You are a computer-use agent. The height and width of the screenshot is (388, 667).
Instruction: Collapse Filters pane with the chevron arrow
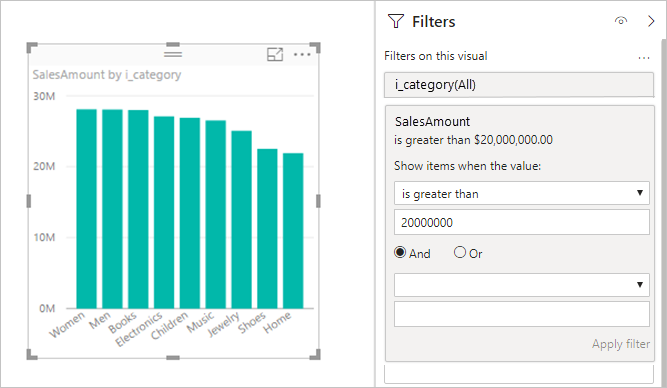point(651,21)
